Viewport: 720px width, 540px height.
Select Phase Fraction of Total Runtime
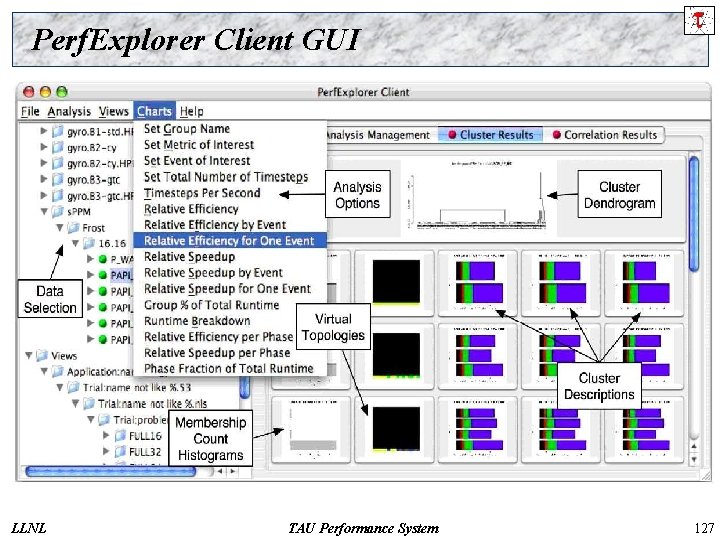click(x=230, y=369)
